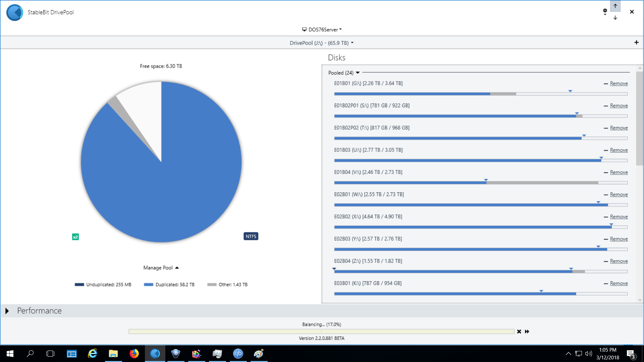Click the balancing progress bar

321,331
